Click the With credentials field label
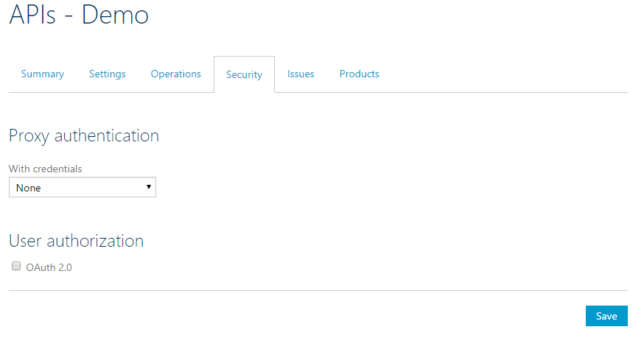The height and width of the screenshot is (338, 644). [x=46, y=169]
